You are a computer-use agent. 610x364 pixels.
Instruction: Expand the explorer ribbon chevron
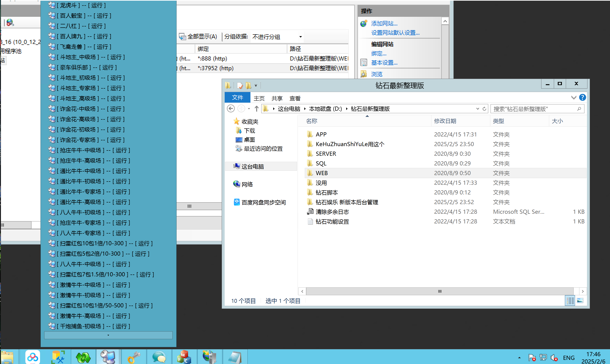click(573, 98)
